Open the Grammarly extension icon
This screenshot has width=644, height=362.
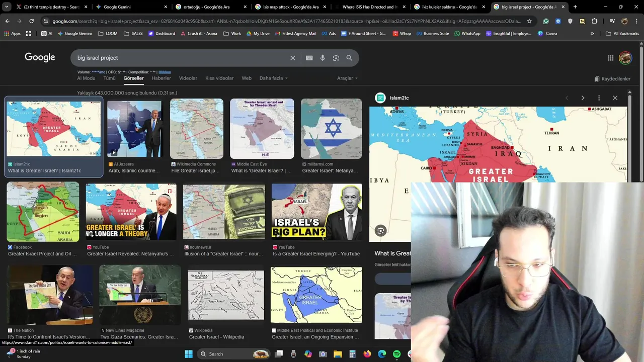click(546, 21)
